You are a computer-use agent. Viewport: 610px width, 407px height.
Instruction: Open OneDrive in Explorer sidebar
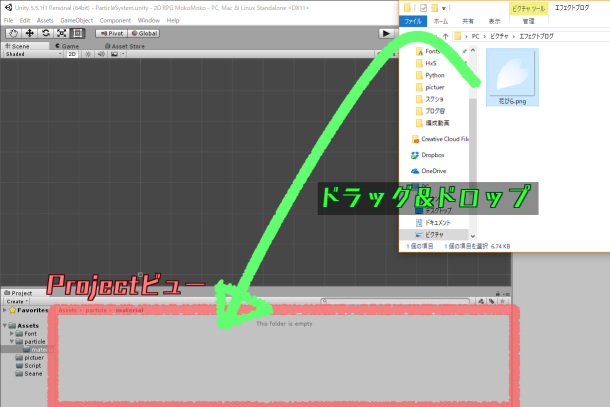[428, 171]
